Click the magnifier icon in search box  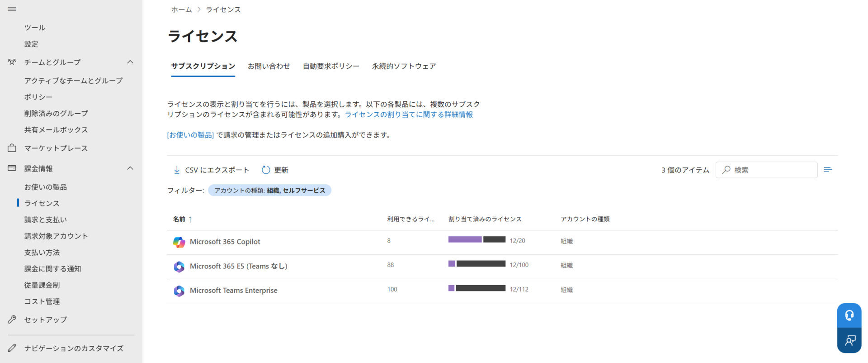pyautogui.click(x=726, y=170)
